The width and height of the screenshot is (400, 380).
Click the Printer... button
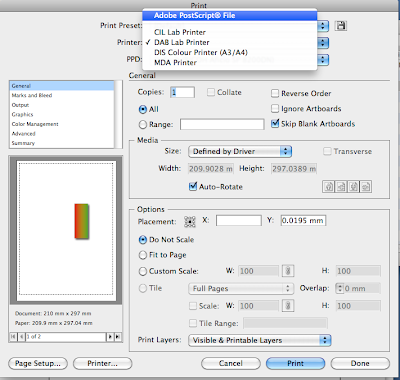[x=103, y=363]
